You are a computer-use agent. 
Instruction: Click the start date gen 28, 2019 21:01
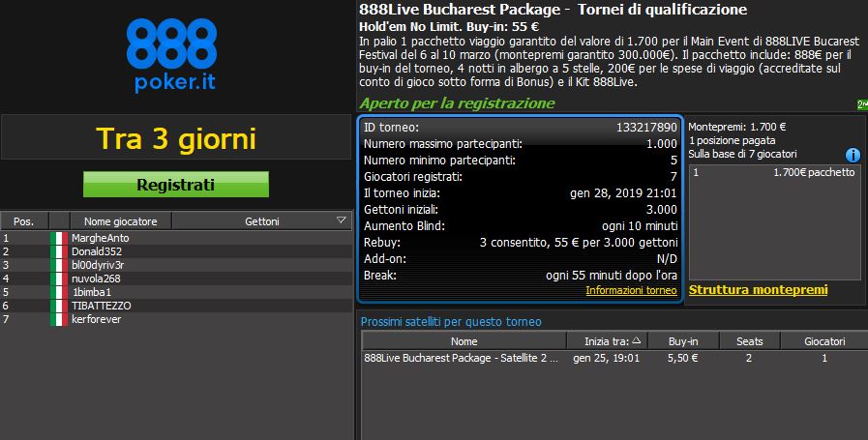point(623,193)
